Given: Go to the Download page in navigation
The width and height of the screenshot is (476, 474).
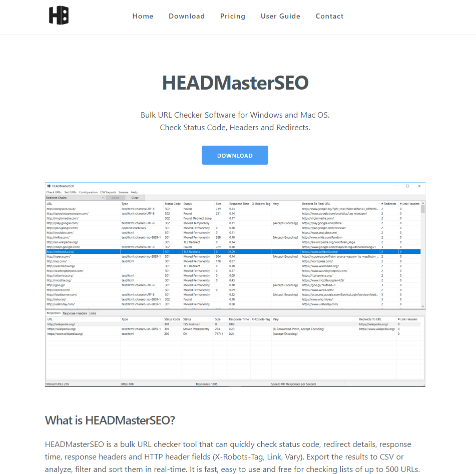Looking at the screenshot, I should pos(187,16).
